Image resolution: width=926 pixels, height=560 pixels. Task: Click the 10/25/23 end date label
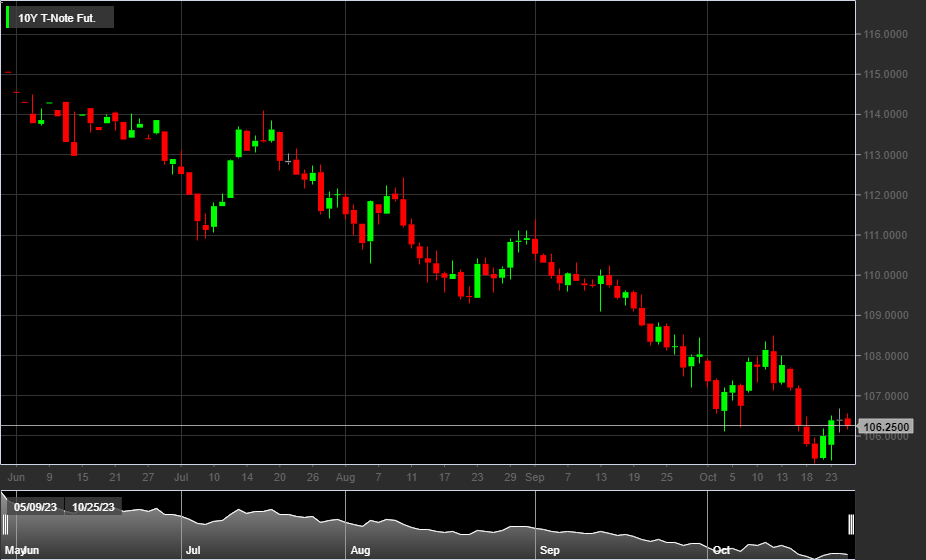[93, 507]
